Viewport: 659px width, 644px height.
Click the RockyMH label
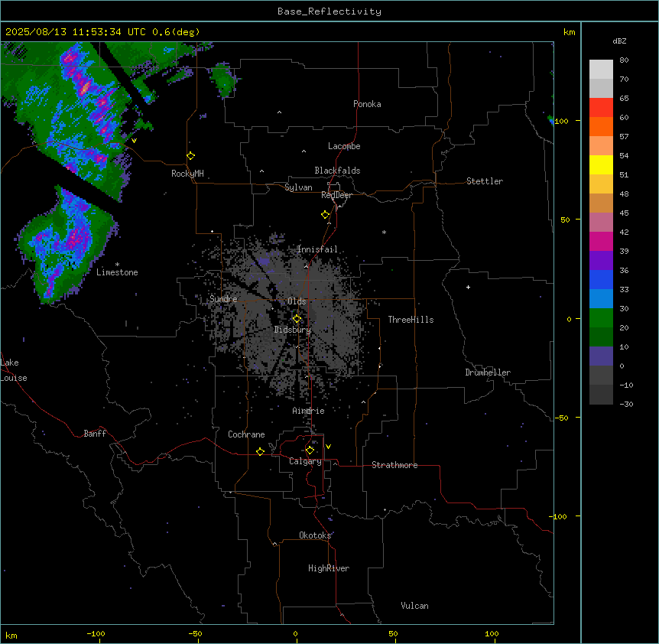[187, 174]
